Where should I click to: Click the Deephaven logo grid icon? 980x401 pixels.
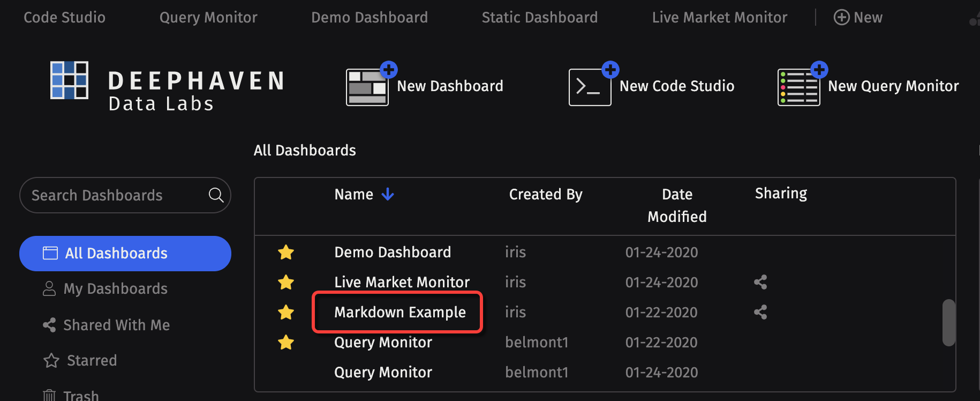pos(69,80)
